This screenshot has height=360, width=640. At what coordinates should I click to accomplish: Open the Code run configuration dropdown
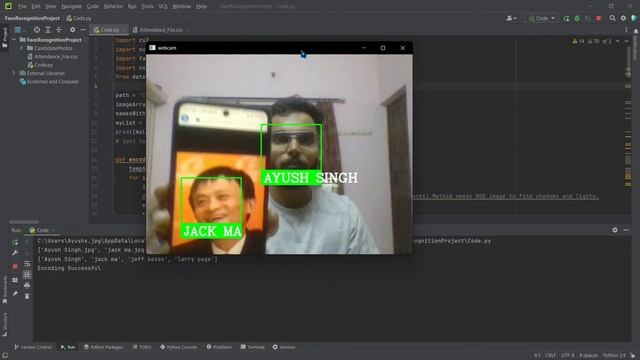pyautogui.click(x=541, y=18)
